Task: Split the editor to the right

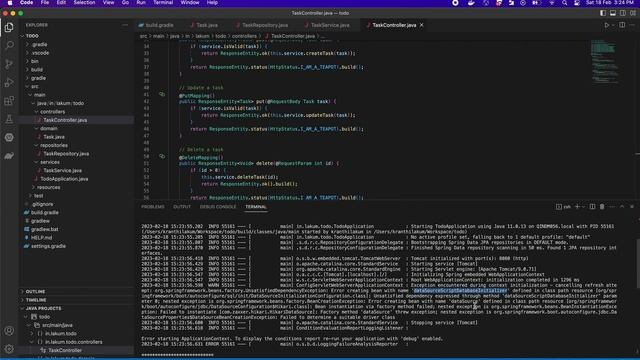Action: pos(622,25)
